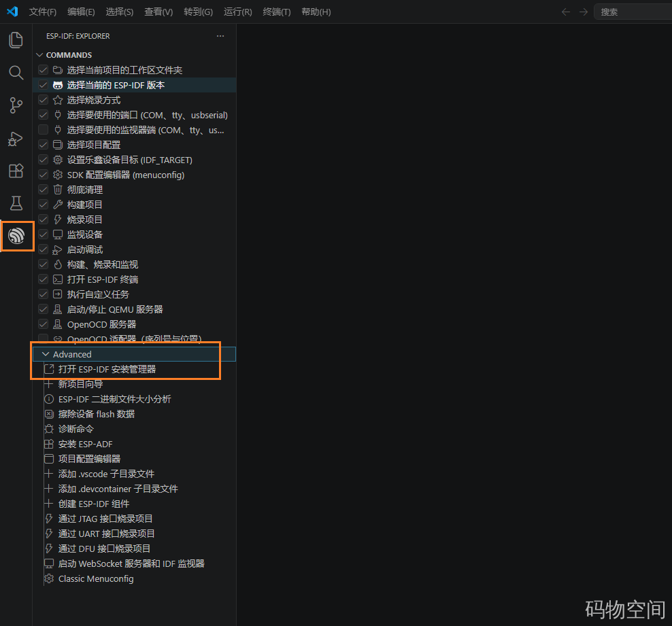Open the 终端(T) menu
672x626 pixels.
(x=276, y=12)
